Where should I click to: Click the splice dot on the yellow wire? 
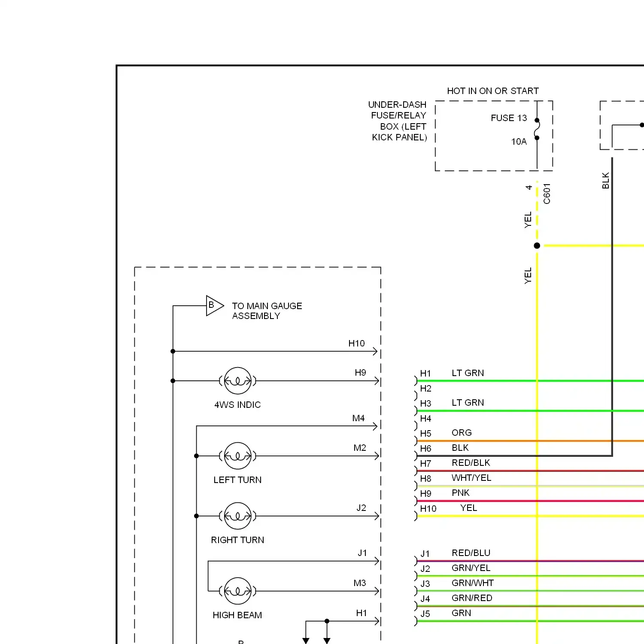(537, 246)
